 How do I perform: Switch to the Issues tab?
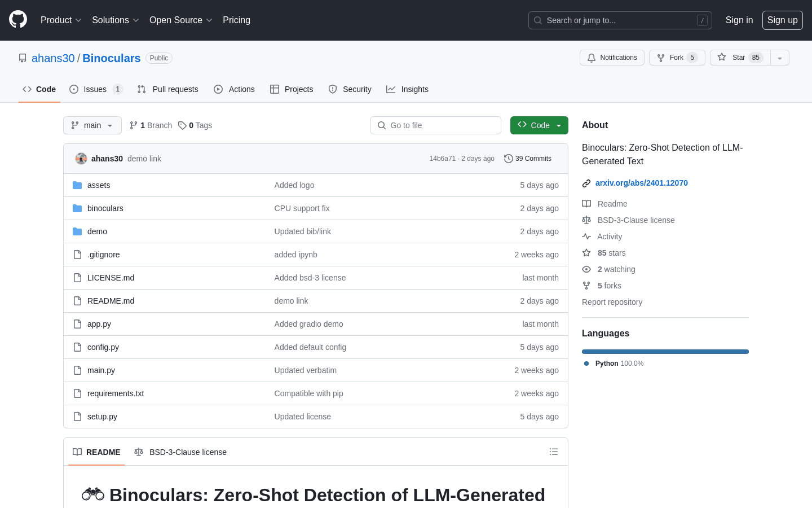click(95, 89)
